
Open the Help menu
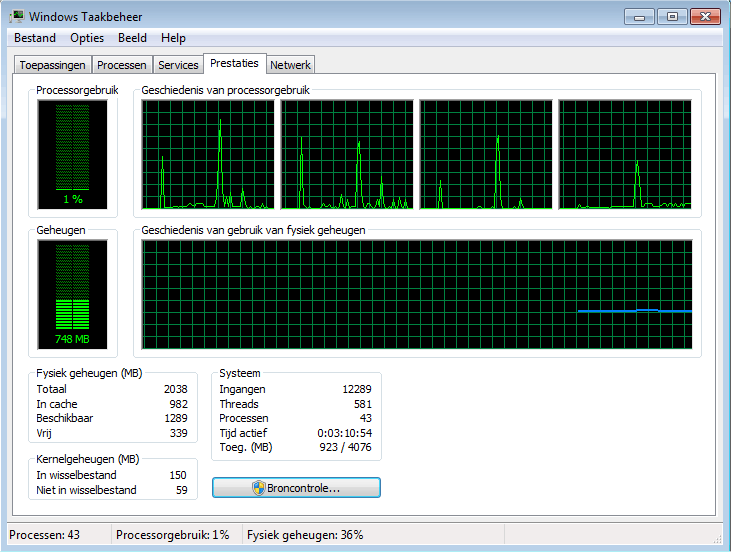click(173, 38)
